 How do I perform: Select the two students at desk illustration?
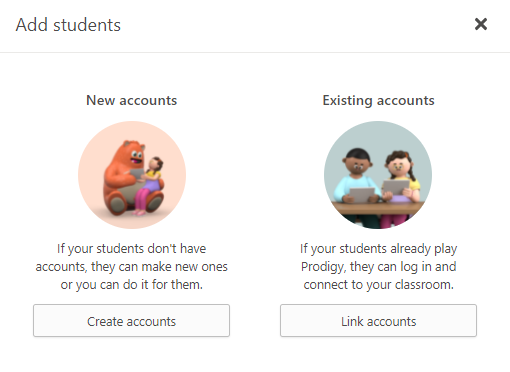(378, 175)
